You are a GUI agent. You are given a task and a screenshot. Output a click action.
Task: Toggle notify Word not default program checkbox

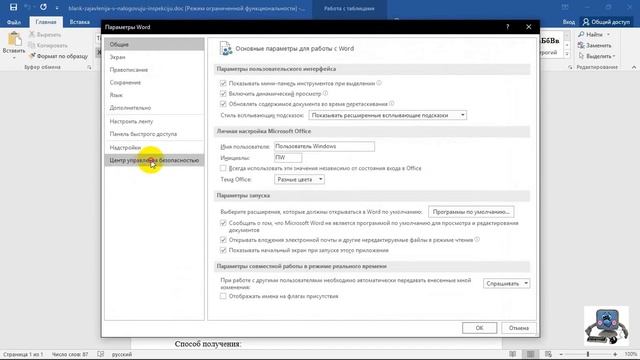(x=223, y=223)
